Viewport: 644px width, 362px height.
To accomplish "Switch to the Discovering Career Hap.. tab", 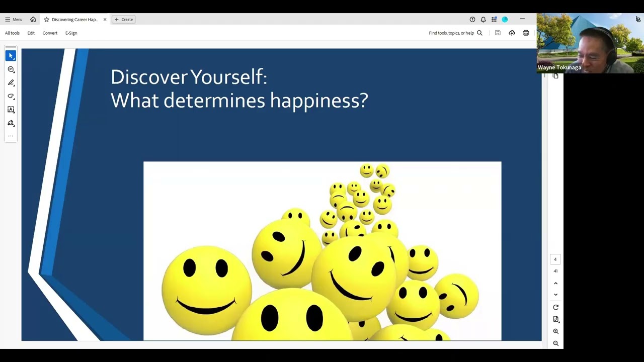I will [74, 20].
